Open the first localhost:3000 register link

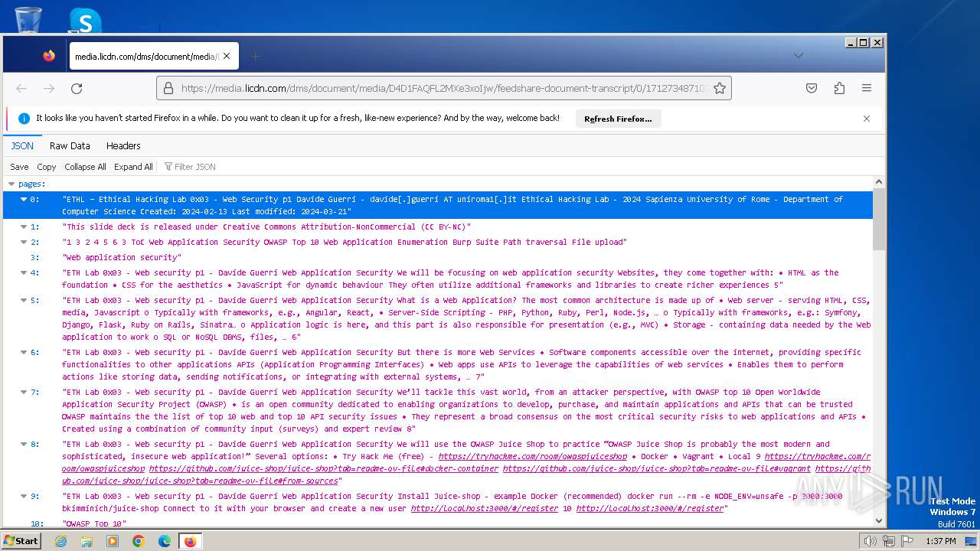point(485,509)
